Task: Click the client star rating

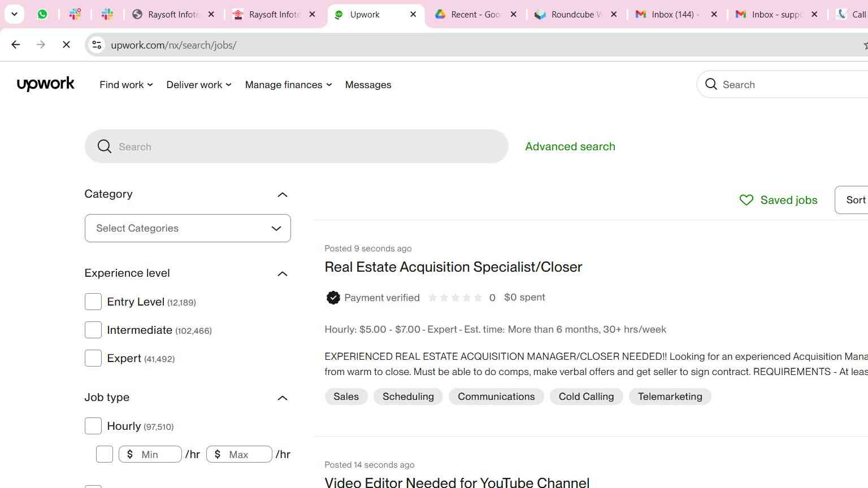Action: coord(455,298)
